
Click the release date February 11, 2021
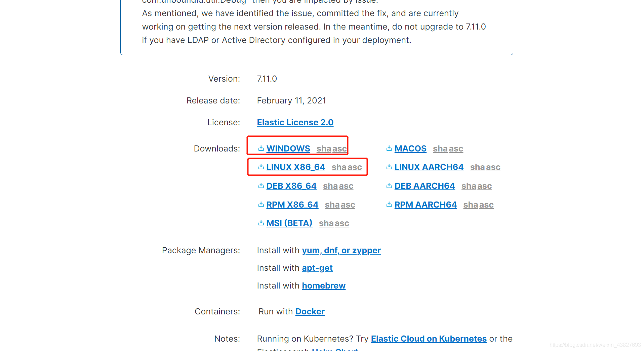pos(291,100)
